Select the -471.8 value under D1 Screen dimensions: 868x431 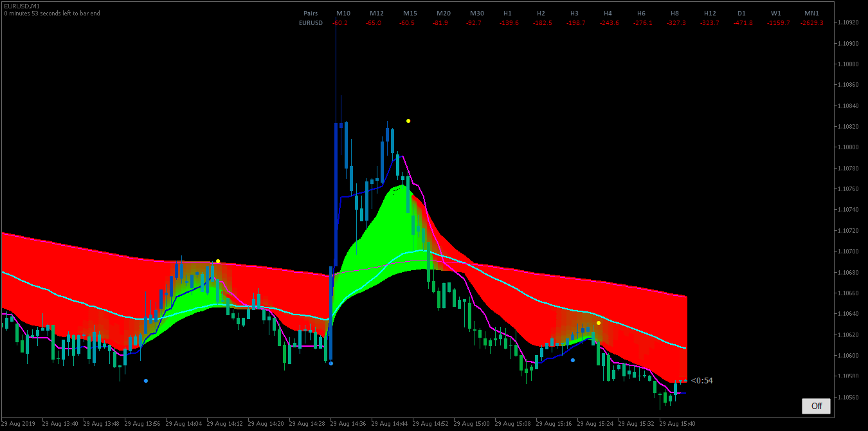click(x=743, y=23)
